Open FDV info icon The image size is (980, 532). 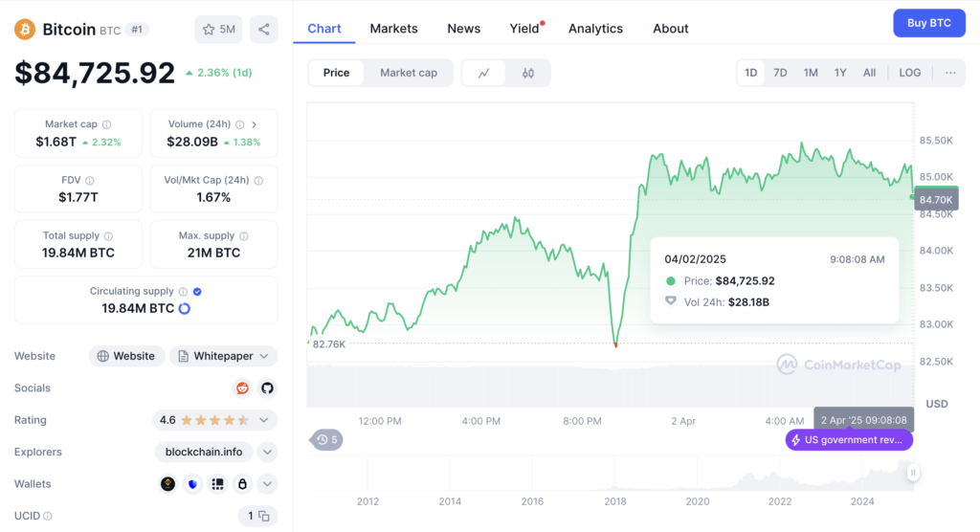(x=90, y=180)
